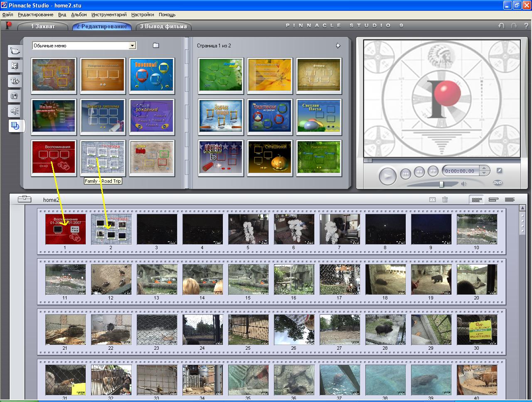Delete selected clip with trash icon
This screenshot has width=532, height=402.
[x=445, y=200]
